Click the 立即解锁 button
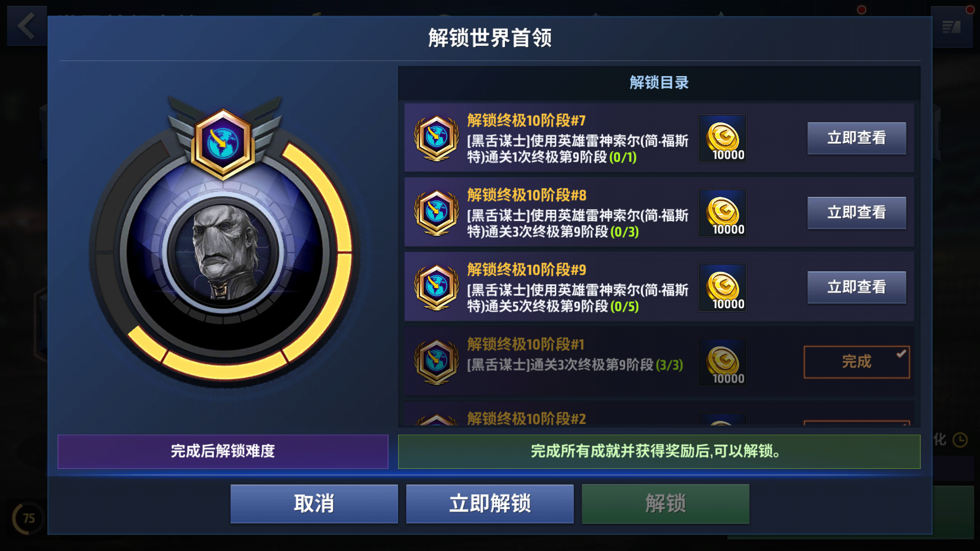The image size is (980, 551). (490, 504)
